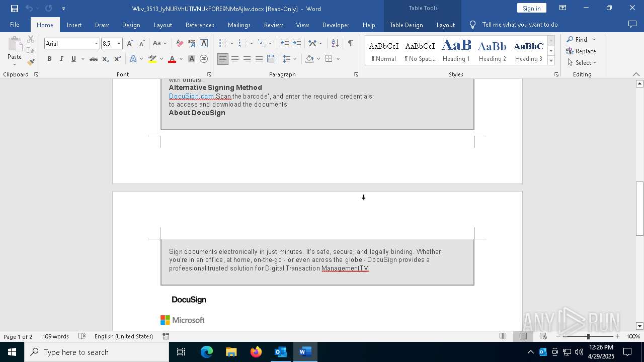Screen dimensions: 644x362
Task: Click the Character Shading icon
Action: pyautogui.click(x=192, y=59)
